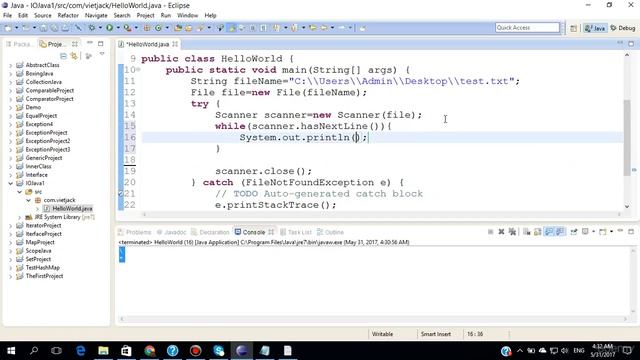Open the Project Explorer View Menu triangle
This screenshot has height=360, width=640.
[x=102, y=54]
